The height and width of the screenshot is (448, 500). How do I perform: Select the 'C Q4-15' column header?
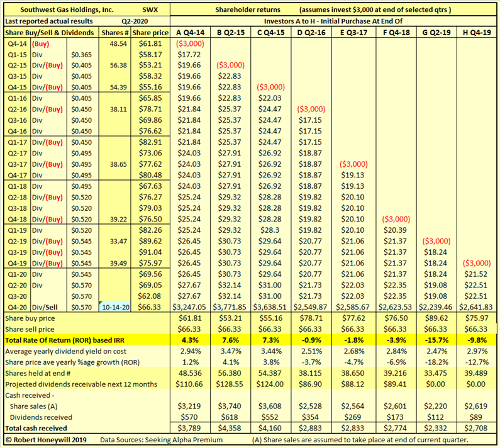(x=271, y=33)
